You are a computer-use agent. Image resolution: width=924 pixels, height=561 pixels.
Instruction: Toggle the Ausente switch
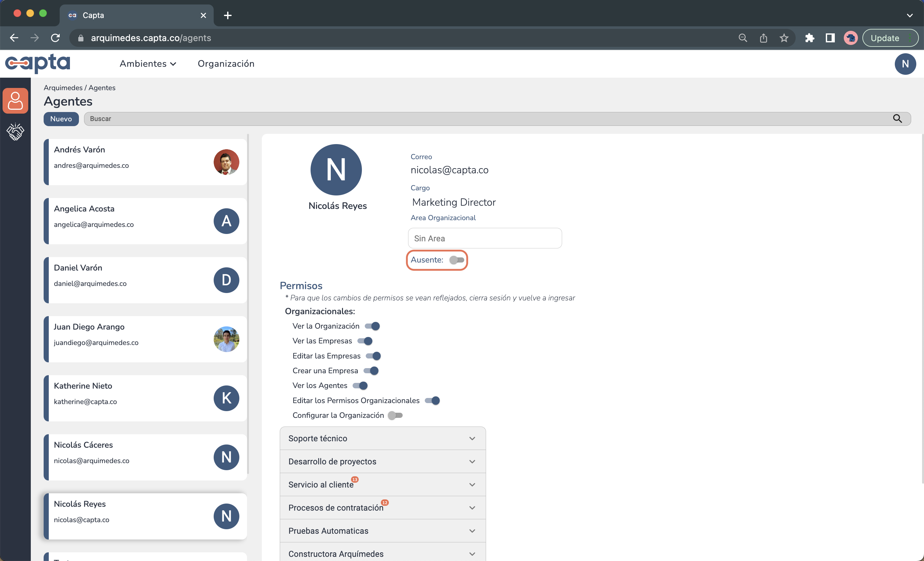point(456,260)
